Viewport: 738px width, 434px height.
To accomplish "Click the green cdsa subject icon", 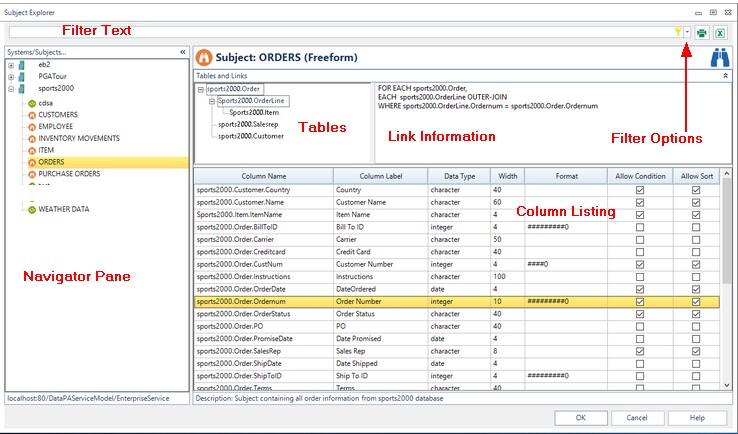I will pyautogui.click(x=31, y=103).
